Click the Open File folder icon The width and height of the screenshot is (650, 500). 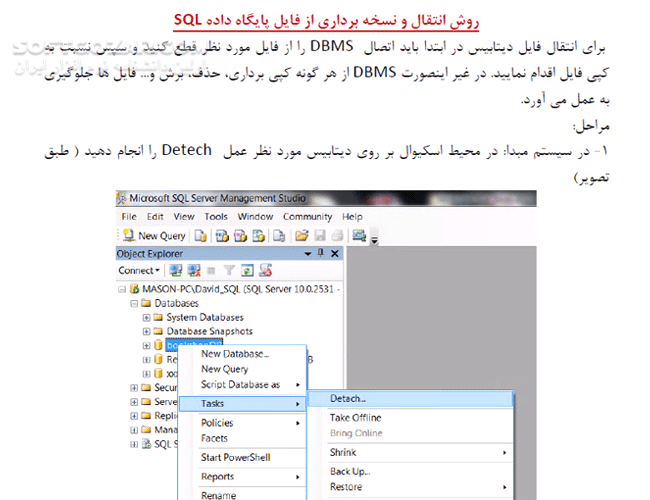pyautogui.click(x=302, y=236)
